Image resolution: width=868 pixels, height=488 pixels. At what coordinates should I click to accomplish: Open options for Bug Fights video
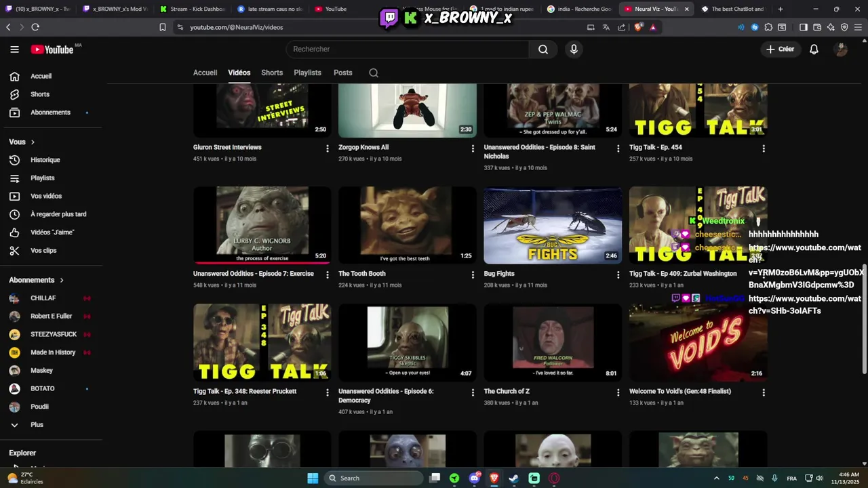(x=618, y=274)
